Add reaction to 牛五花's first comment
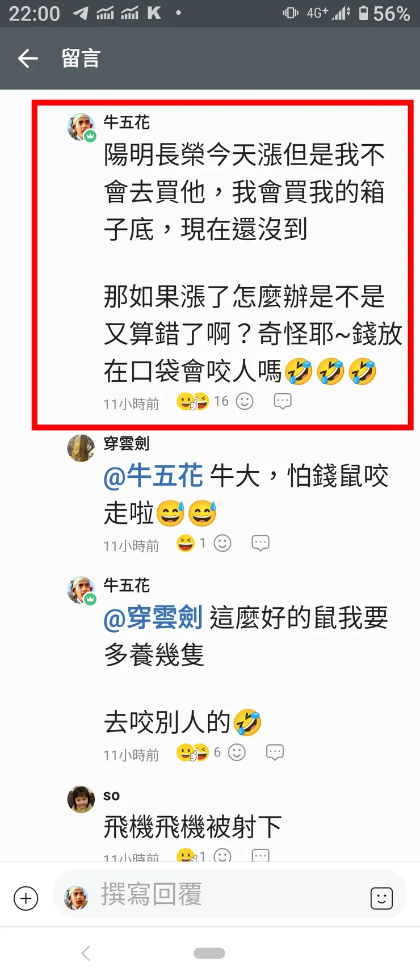420x980 pixels. click(245, 401)
